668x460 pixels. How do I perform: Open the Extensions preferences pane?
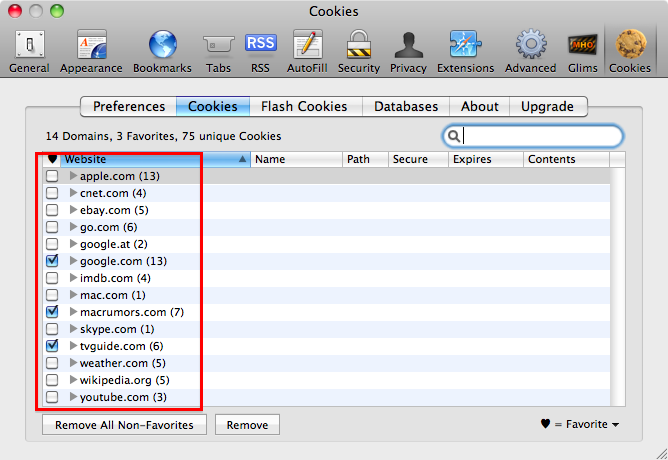click(x=465, y=52)
